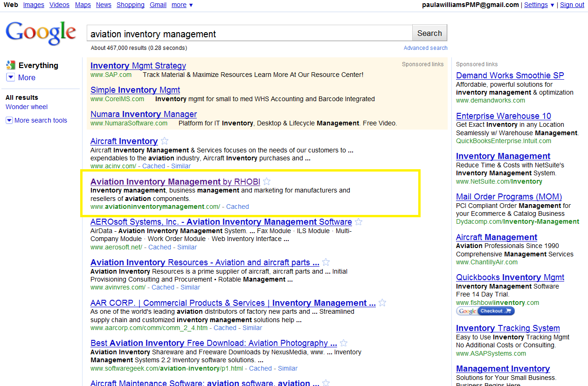Switch to Maps

pyautogui.click(x=83, y=5)
